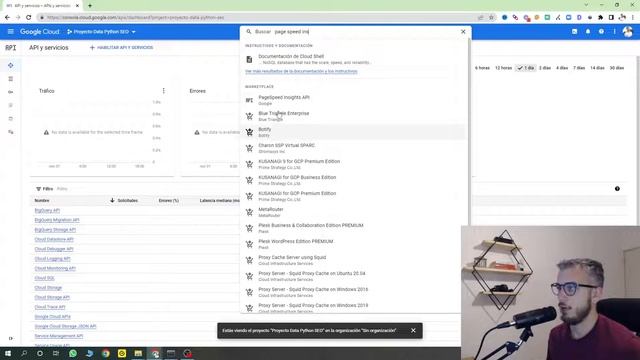Select Proxy Cache Server using Squid
The height and width of the screenshot is (360, 640).
point(354,260)
